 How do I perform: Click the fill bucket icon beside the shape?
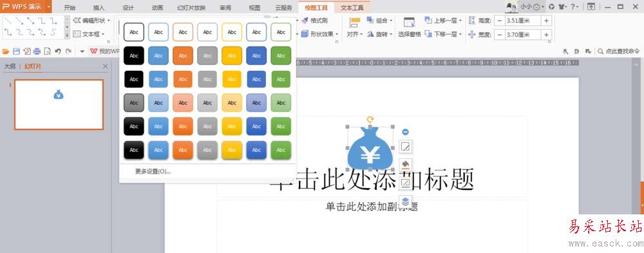tap(405, 164)
